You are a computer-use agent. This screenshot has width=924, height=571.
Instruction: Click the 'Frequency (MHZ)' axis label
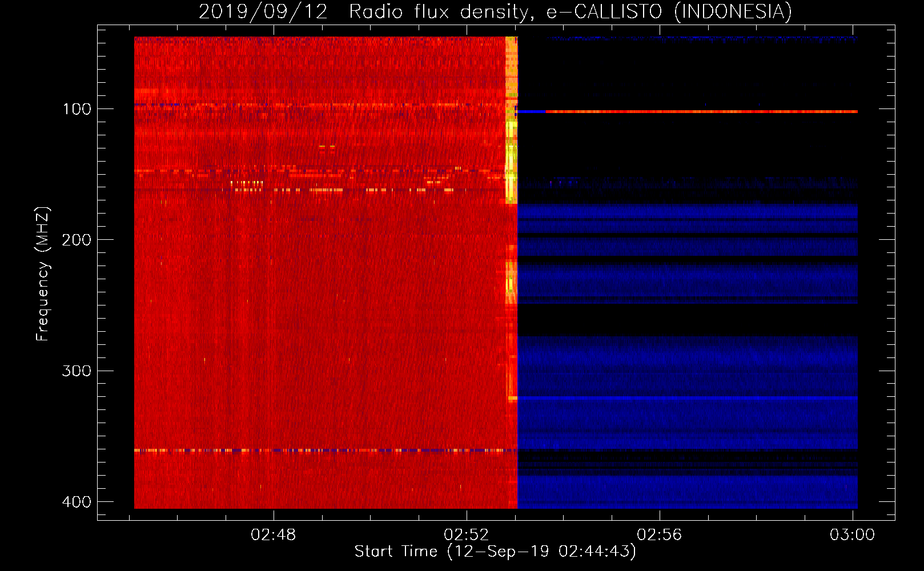[43, 274]
